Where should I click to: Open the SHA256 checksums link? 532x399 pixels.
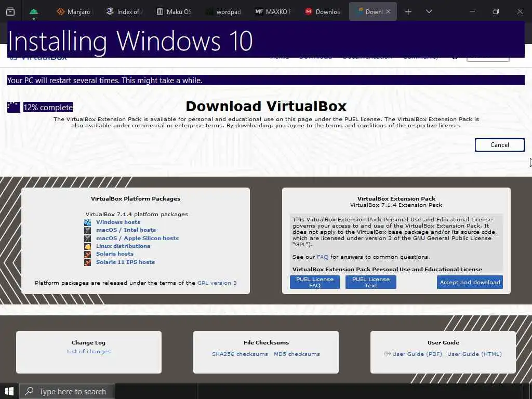coord(240,354)
